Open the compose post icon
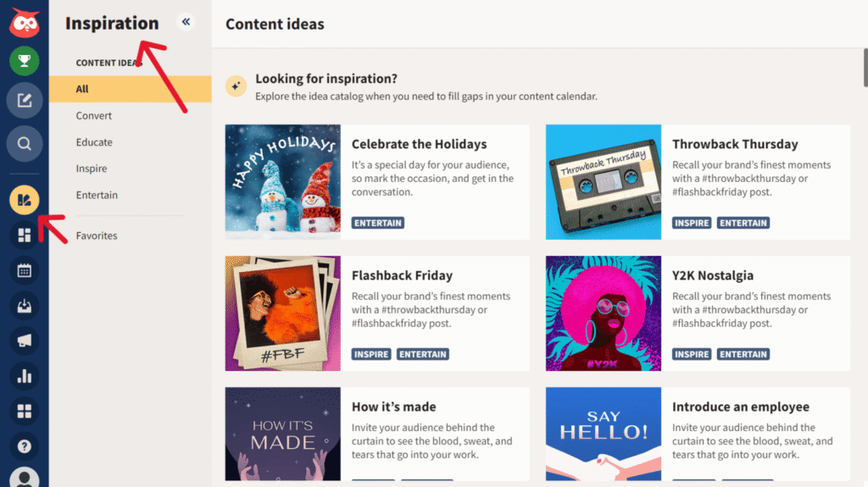The image size is (868, 487). coord(24,101)
